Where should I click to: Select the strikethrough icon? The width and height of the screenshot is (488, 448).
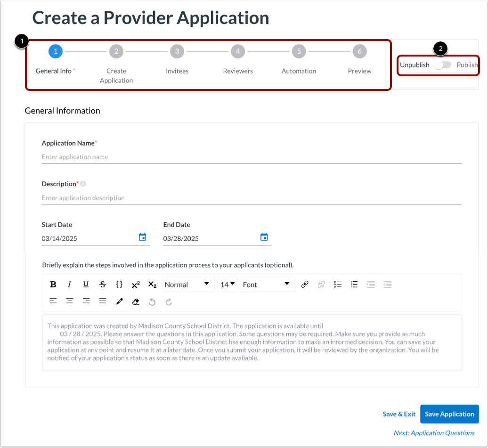(x=102, y=284)
